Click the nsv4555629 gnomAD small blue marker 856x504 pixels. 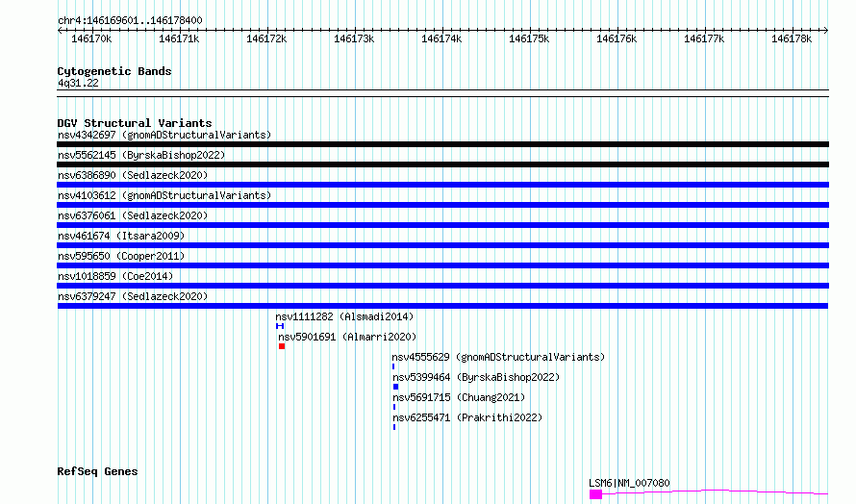[393, 366]
